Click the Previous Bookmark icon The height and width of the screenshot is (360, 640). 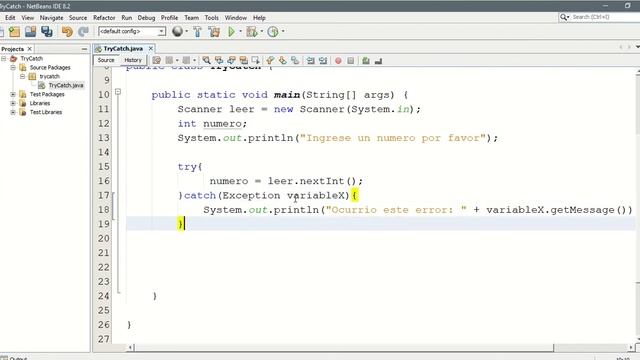[270, 61]
